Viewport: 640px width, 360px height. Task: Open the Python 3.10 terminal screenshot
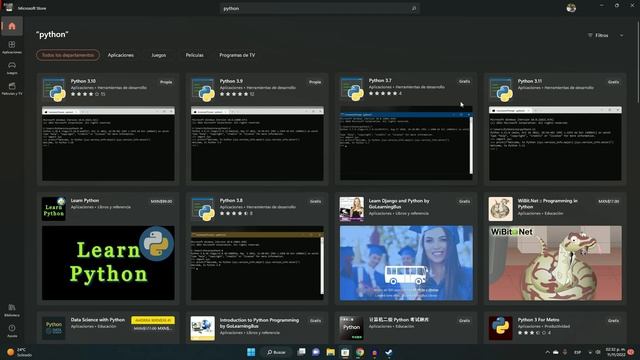point(108,143)
